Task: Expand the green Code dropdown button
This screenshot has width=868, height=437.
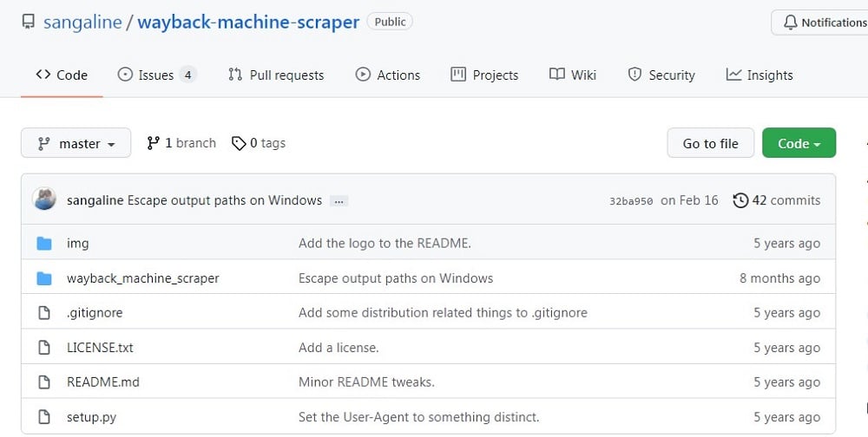Action: click(x=799, y=143)
